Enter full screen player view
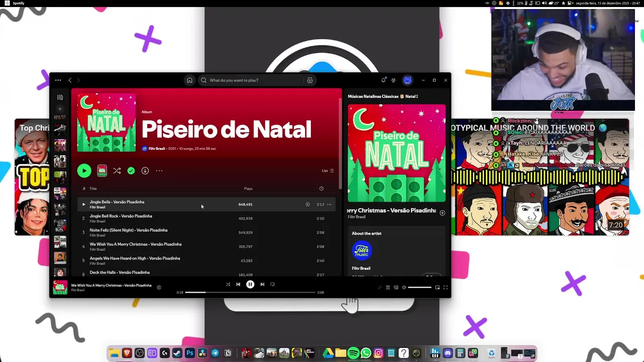The image size is (644, 362). pyautogui.click(x=445, y=288)
